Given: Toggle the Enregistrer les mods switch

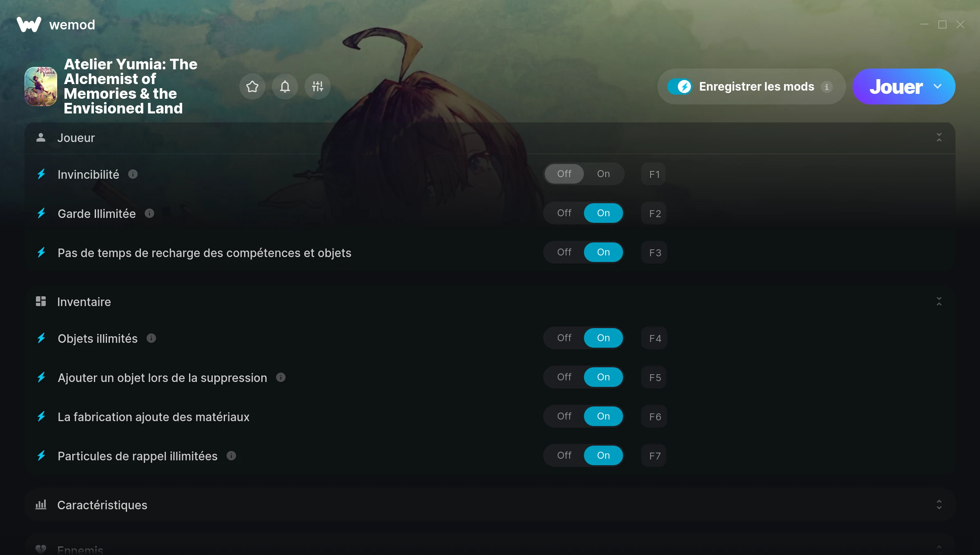Looking at the screenshot, I should click(679, 87).
